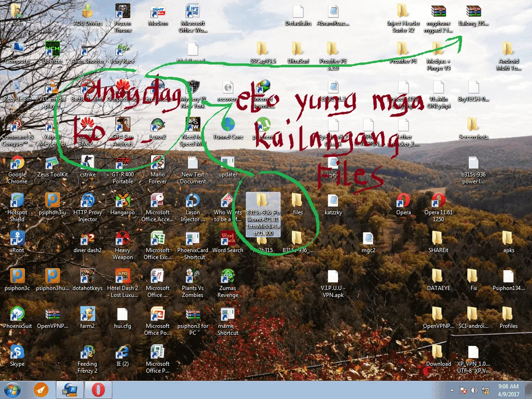Open the apks folder

point(508,242)
